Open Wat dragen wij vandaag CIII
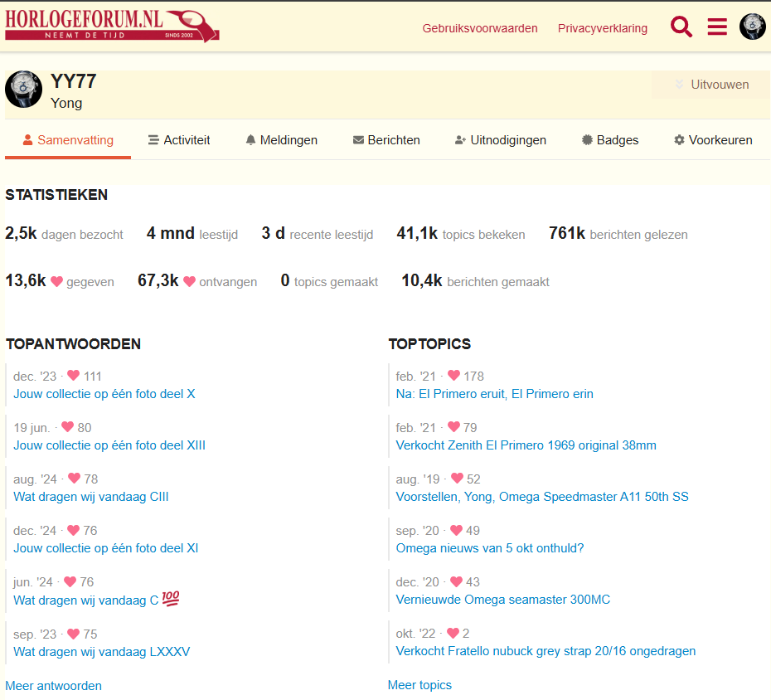Screen dimensions: 771x700 (91, 497)
